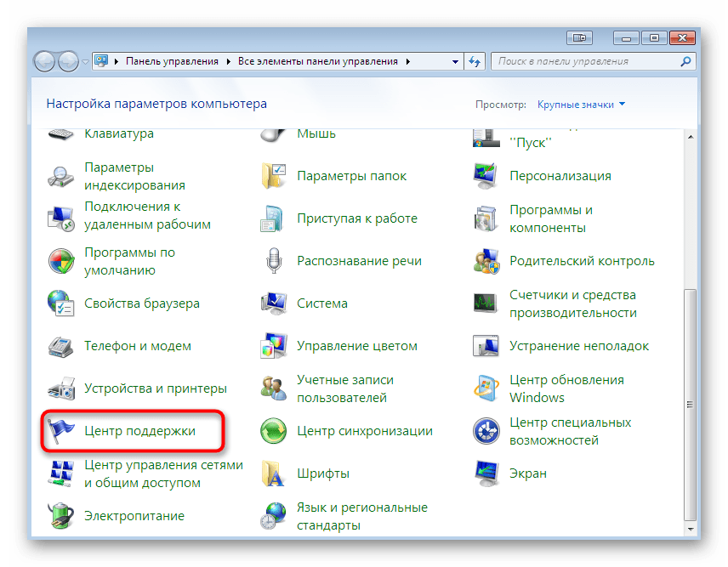Open Speech Recognition microphone icon (Распознавание речи)
This screenshot has width=728, height=567.
tap(274, 261)
